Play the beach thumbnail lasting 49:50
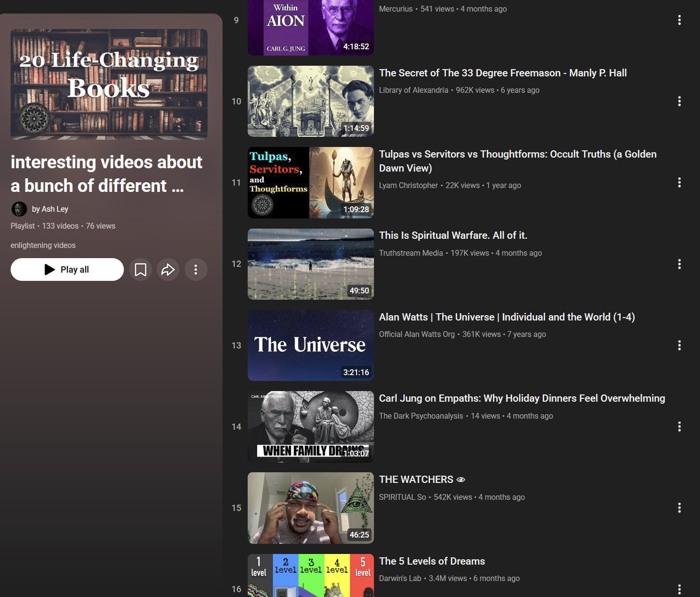Image resolution: width=700 pixels, height=597 pixels. [311, 264]
